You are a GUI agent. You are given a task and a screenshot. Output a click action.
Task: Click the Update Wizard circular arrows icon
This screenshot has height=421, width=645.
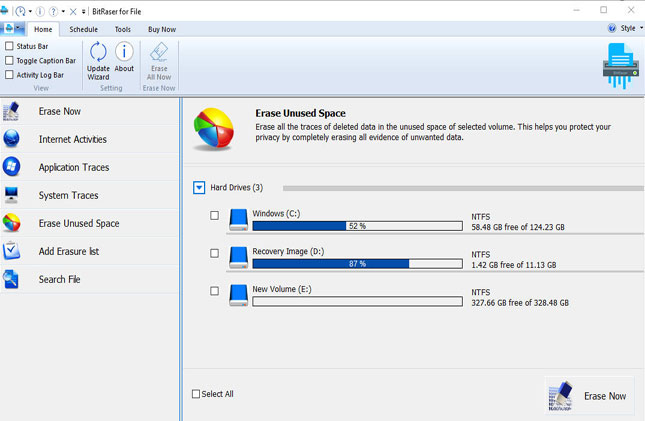pyautogui.click(x=98, y=51)
